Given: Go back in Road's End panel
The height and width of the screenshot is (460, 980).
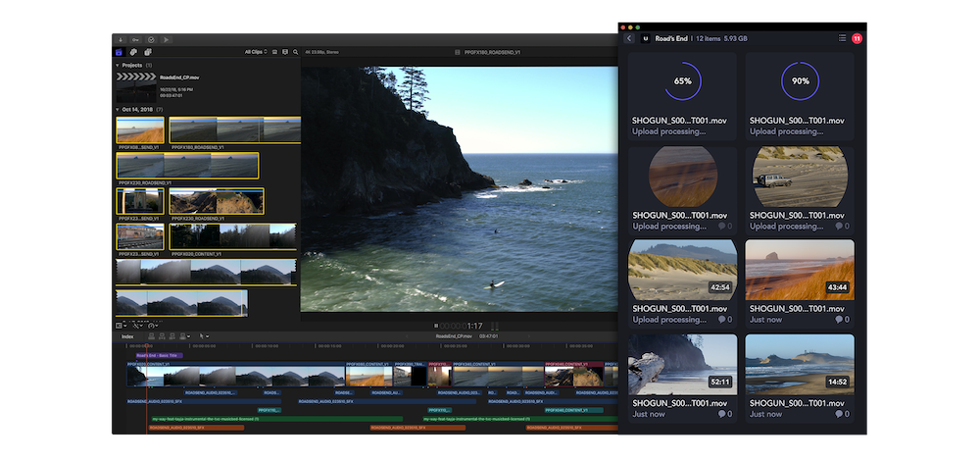Looking at the screenshot, I should click(629, 38).
